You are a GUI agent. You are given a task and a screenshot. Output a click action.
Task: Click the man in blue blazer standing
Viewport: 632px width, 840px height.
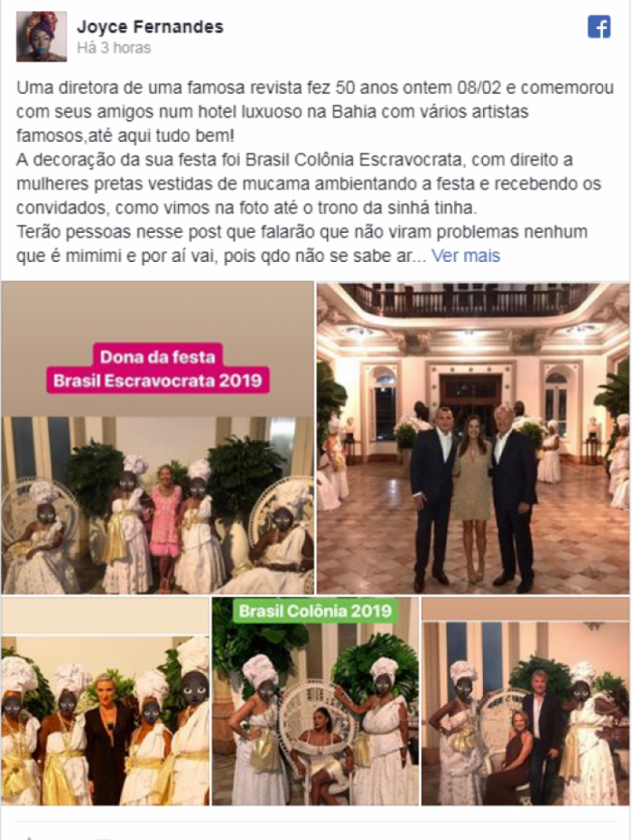542,734
